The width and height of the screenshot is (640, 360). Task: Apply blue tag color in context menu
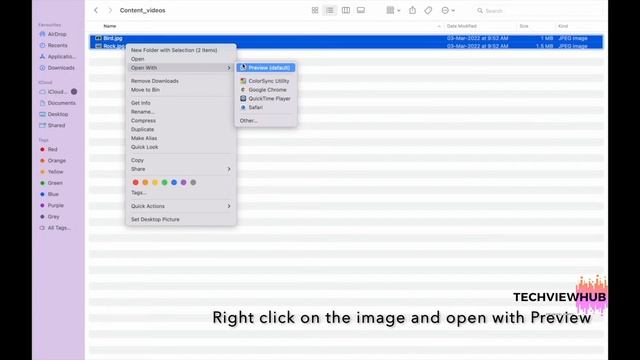point(174,182)
